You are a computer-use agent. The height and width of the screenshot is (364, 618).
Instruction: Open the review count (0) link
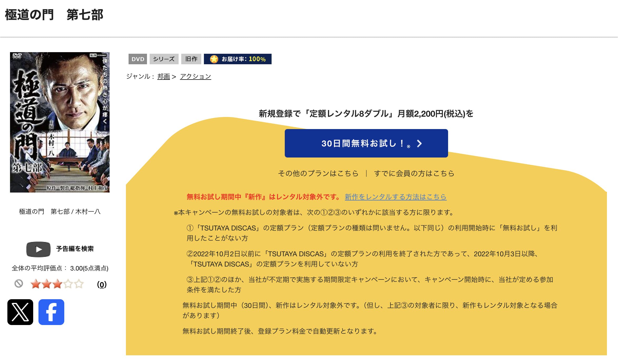(x=102, y=284)
